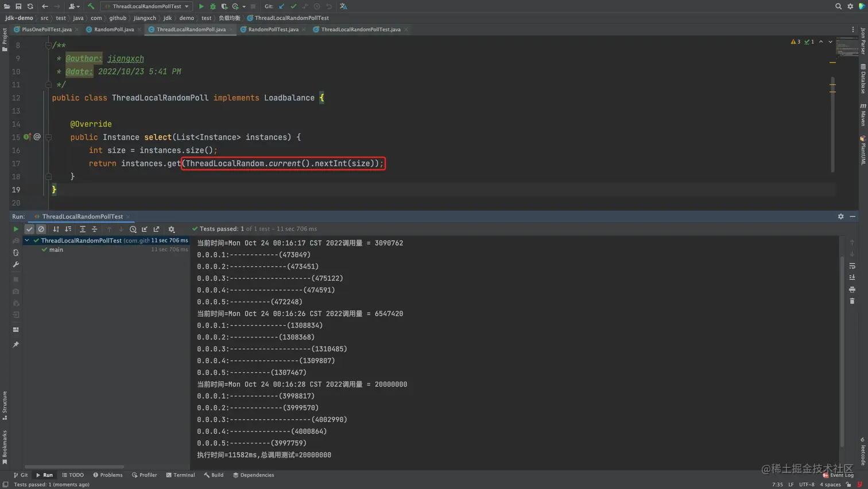Expand all test tree nodes
This screenshot has height=489, width=868.
pyautogui.click(x=83, y=229)
